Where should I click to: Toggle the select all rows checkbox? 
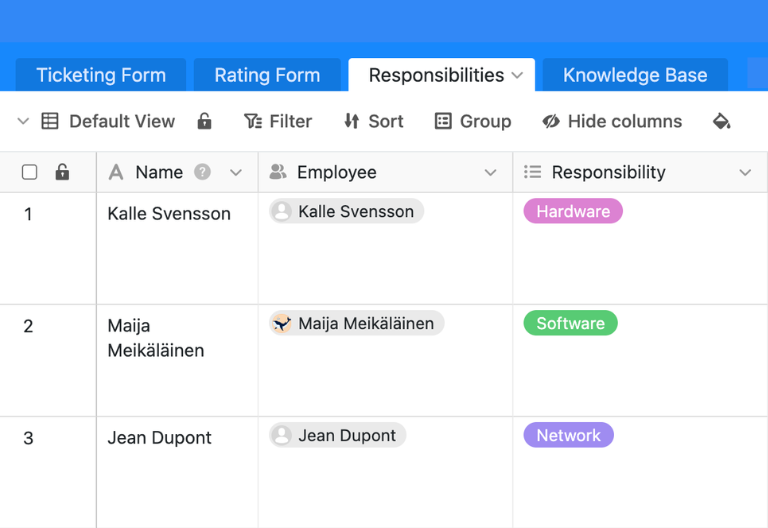(x=30, y=172)
